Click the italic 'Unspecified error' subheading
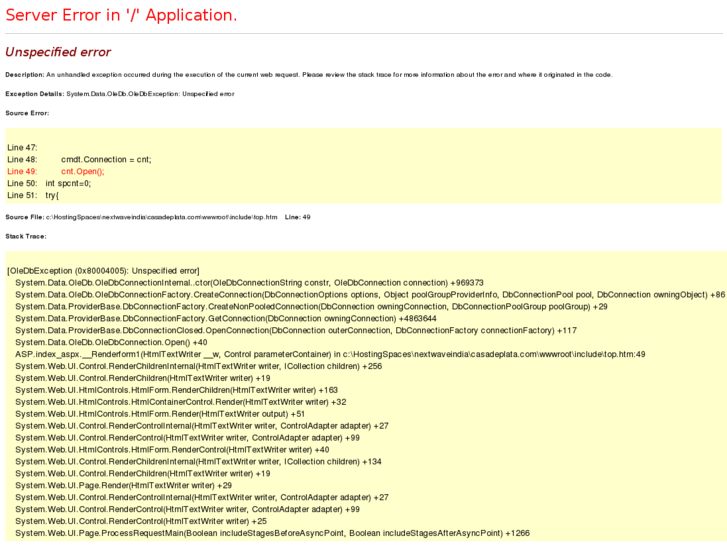The image size is (727, 545). (x=58, y=52)
